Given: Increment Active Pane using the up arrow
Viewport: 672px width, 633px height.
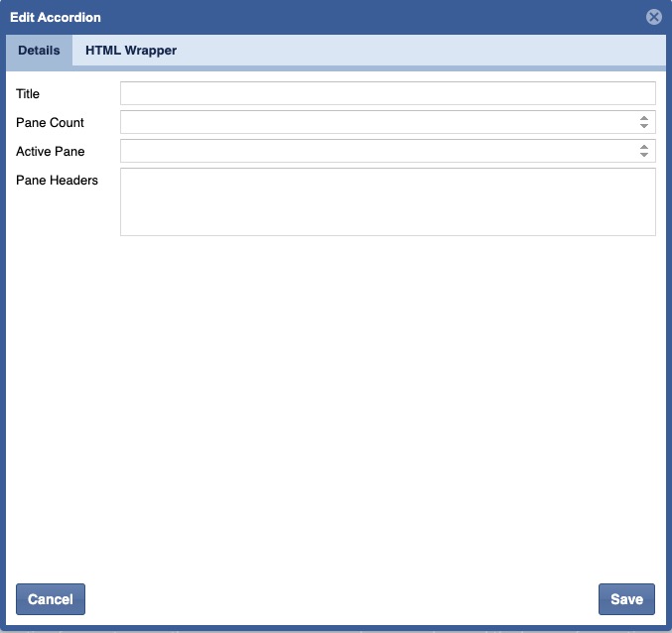Looking at the screenshot, I should click(x=644, y=147).
